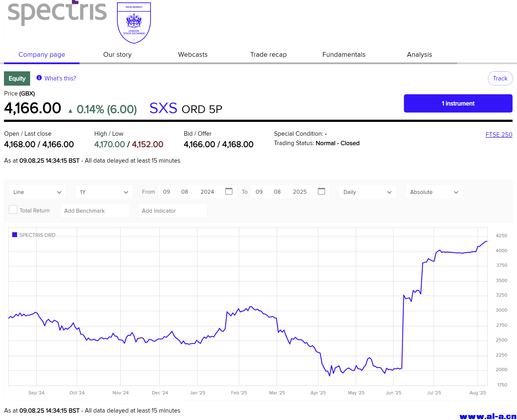This screenshot has width=517, height=420.
Task: Go to the Analysis tab
Action: tap(419, 55)
